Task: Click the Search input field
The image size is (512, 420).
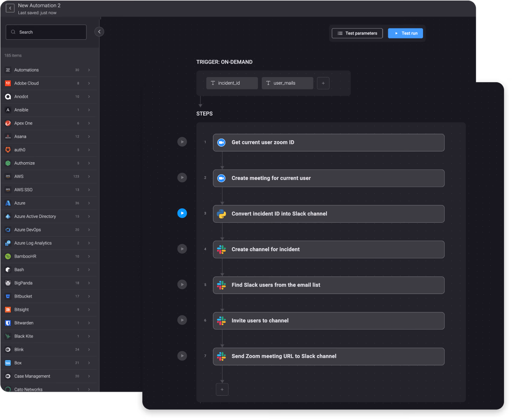Action: (46, 32)
